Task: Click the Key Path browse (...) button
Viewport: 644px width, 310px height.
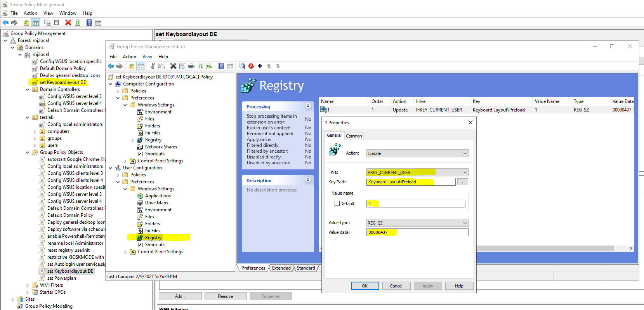Action: tap(463, 182)
